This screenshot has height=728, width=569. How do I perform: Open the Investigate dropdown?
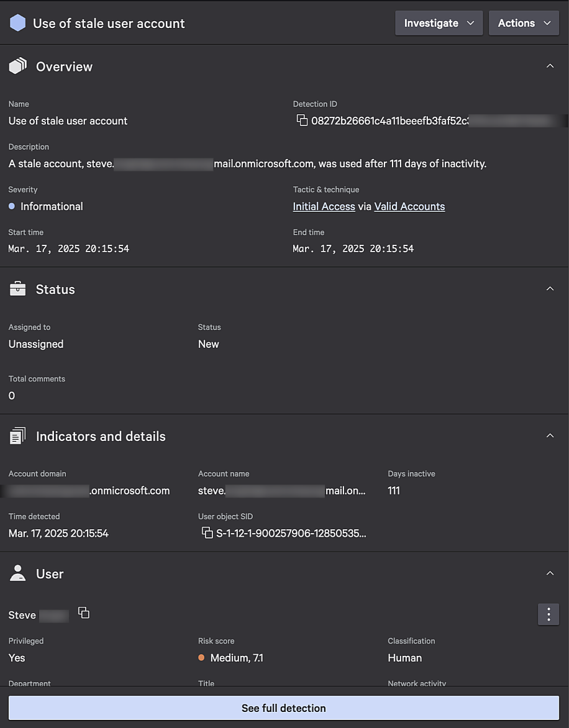point(439,23)
